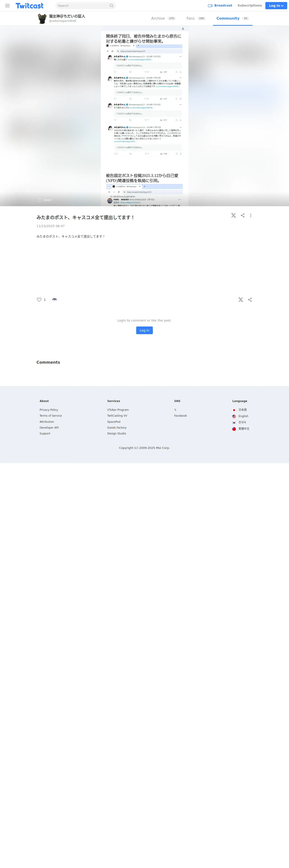Open Terms of Service footer link

(x=51, y=416)
